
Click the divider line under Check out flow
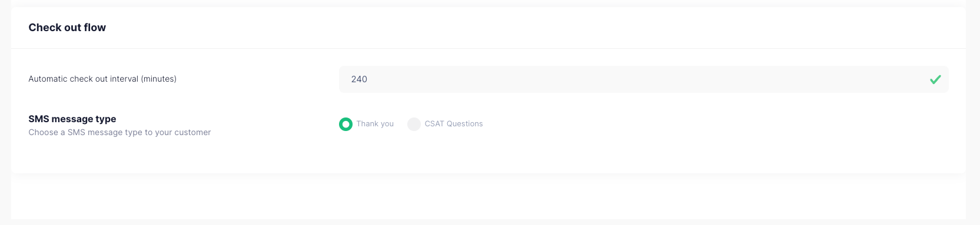(x=488, y=48)
